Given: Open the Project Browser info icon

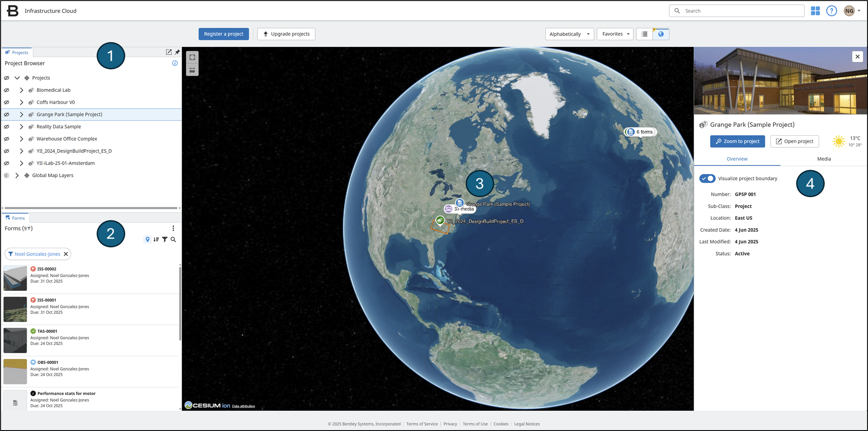Looking at the screenshot, I should (175, 63).
